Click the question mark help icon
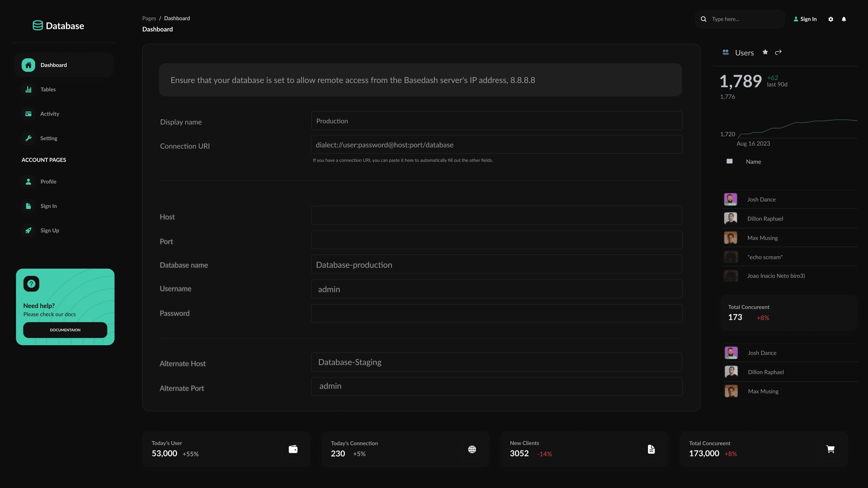The width and height of the screenshot is (868, 488). click(x=31, y=284)
